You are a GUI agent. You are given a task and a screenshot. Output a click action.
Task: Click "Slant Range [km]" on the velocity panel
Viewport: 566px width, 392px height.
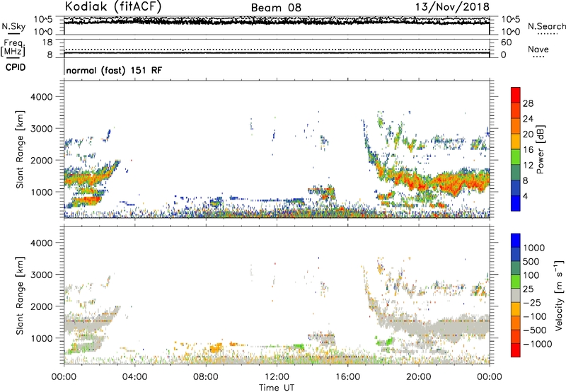coord(20,295)
